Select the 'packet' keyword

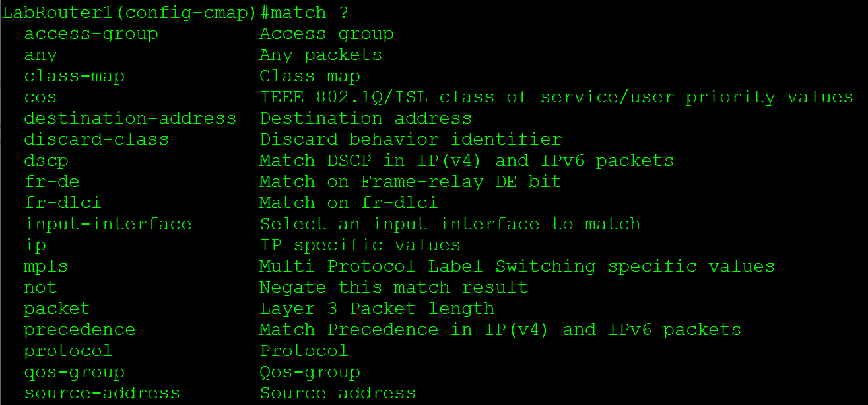pyautogui.click(x=57, y=309)
